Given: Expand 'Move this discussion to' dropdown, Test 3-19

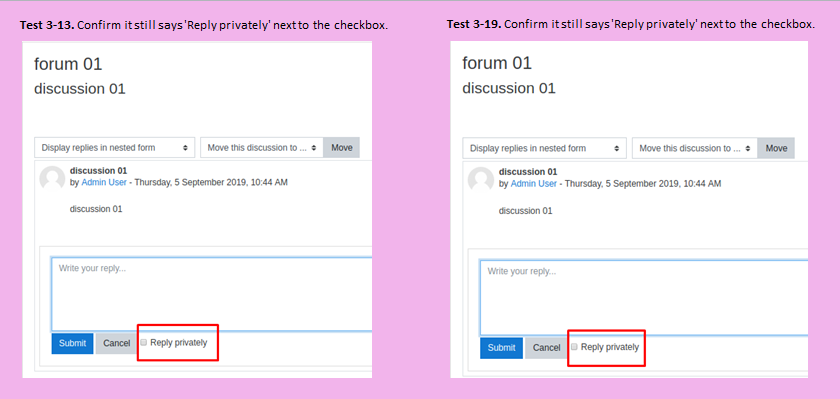Looking at the screenshot, I should (695, 148).
